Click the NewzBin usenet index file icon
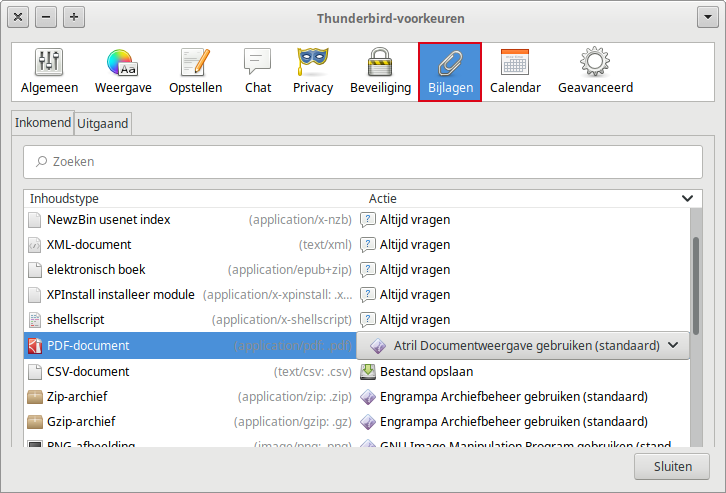The height and width of the screenshot is (493, 726). (34, 220)
